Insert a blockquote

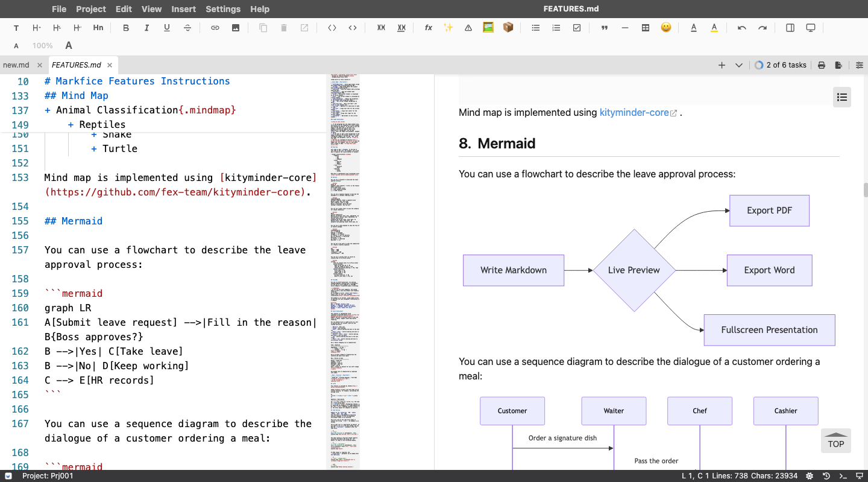[605, 28]
